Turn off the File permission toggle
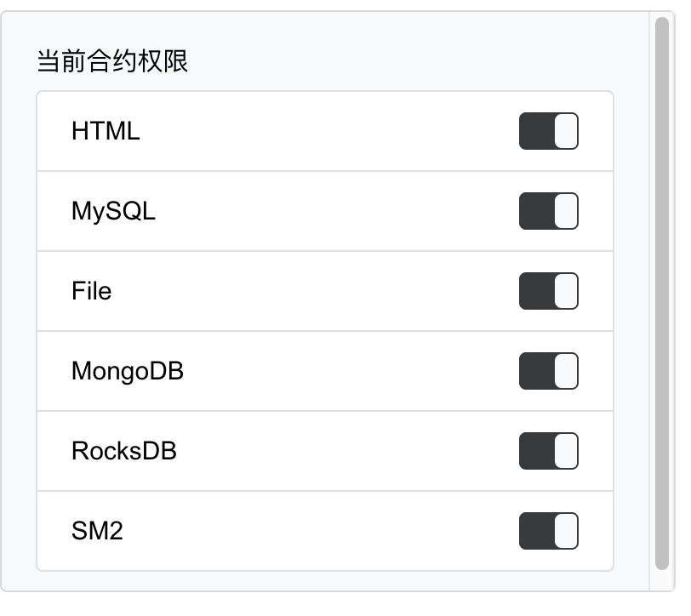 548,291
